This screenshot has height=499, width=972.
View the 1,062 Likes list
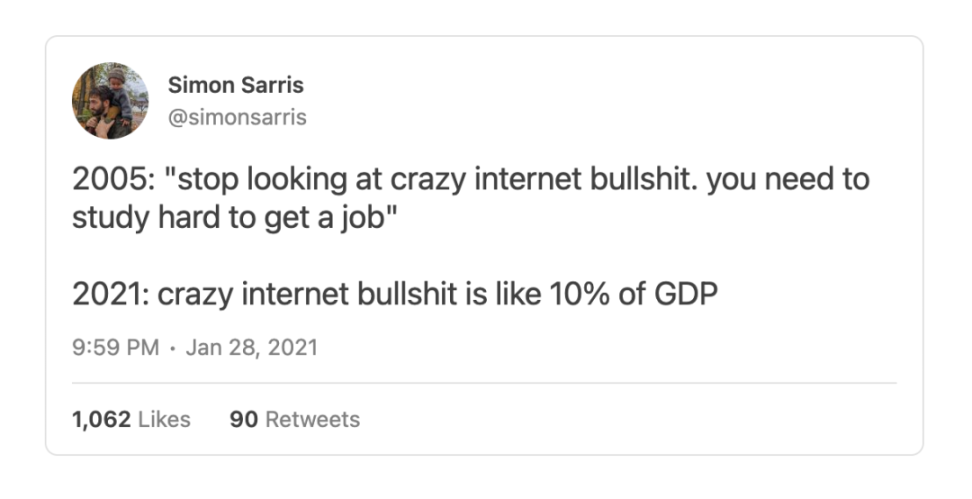(x=131, y=419)
